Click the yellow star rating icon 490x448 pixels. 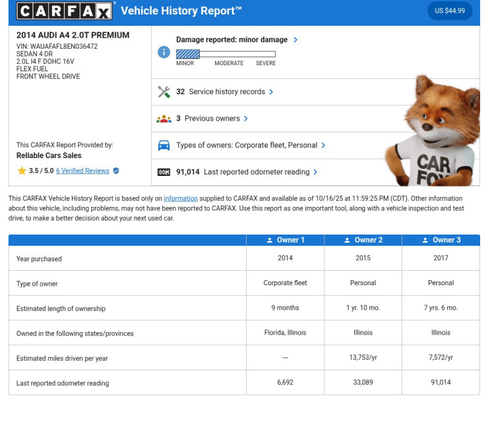point(22,171)
